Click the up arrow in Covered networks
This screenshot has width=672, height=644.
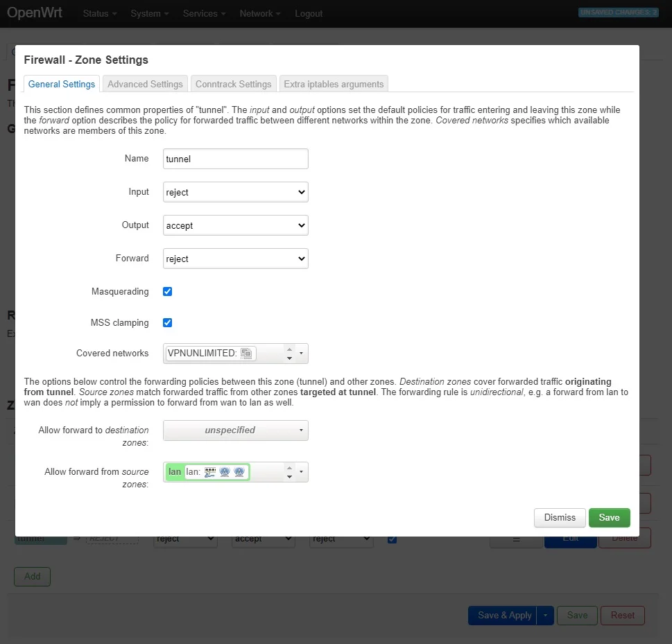point(290,349)
